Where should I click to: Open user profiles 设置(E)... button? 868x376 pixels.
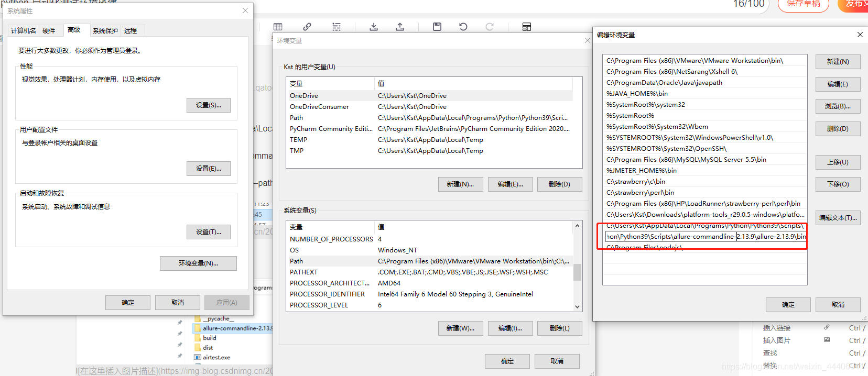tap(209, 169)
